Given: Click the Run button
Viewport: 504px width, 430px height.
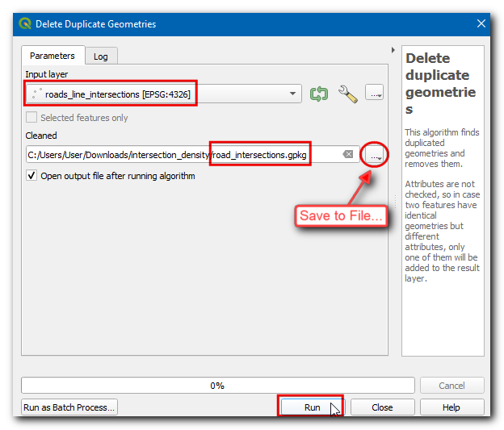Looking at the screenshot, I should click(x=312, y=407).
